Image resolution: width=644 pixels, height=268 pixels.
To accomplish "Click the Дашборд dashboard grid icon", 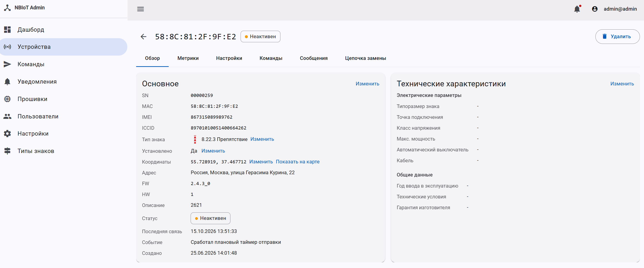I will pyautogui.click(x=7, y=29).
